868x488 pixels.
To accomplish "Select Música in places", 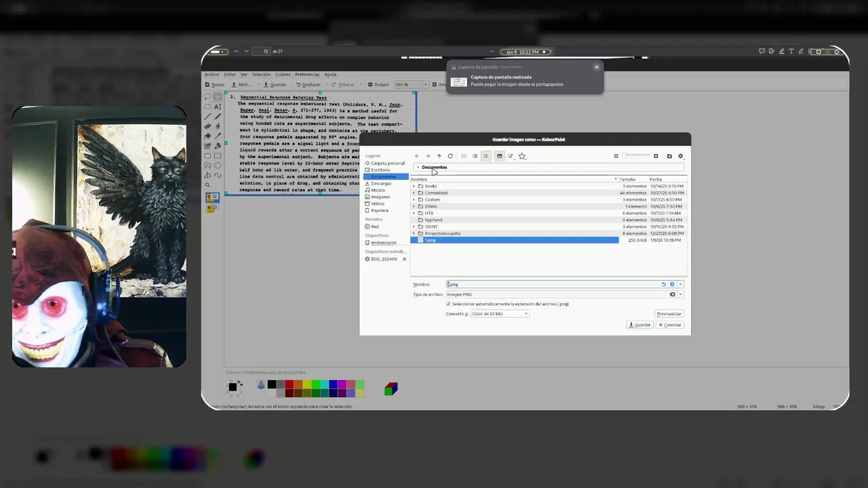I will pyautogui.click(x=386, y=190).
